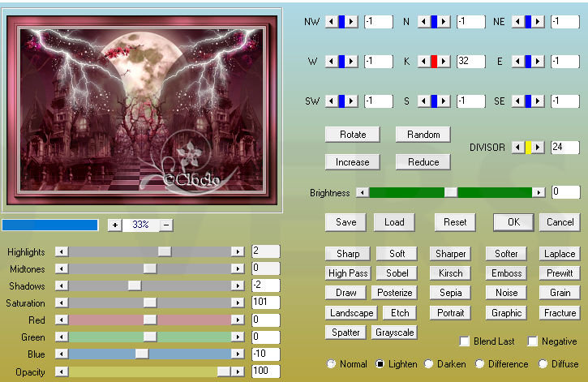Image resolution: width=588 pixels, height=382 pixels.
Task: Apply the Soft preset
Action: pos(397,254)
